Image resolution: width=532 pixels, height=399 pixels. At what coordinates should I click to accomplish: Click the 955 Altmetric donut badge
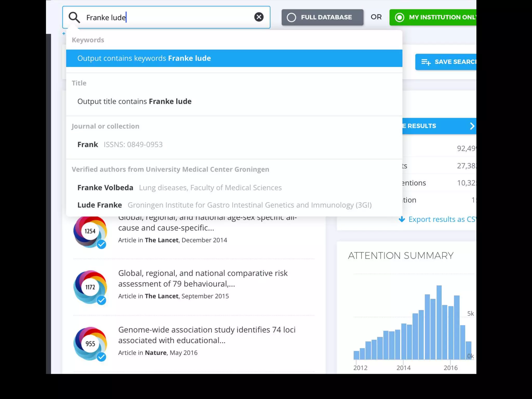pos(90,343)
